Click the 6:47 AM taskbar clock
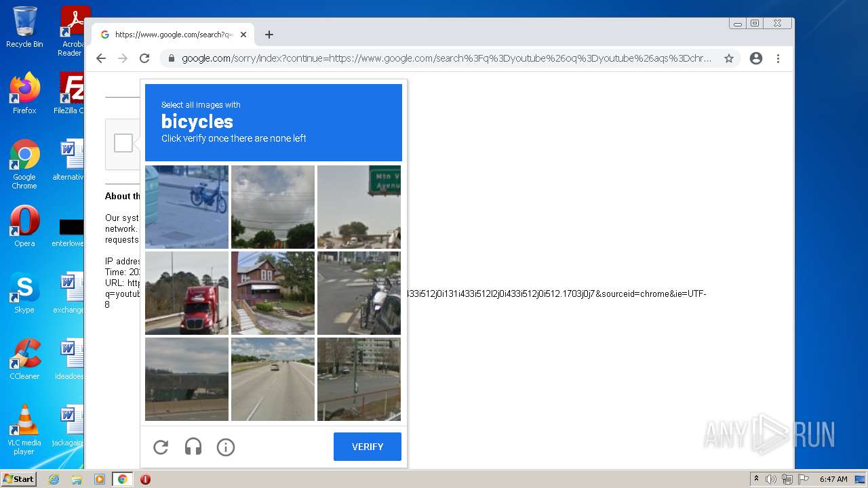 [x=833, y=479]
